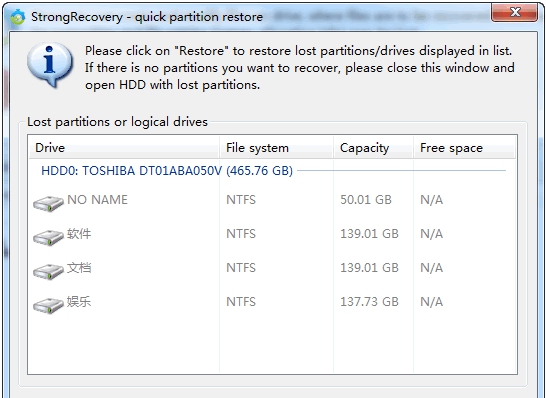The image size is (546, 398).
Task: Click the 139.01 GB capacity in 文档 row
Action: (x=369, y=267)
